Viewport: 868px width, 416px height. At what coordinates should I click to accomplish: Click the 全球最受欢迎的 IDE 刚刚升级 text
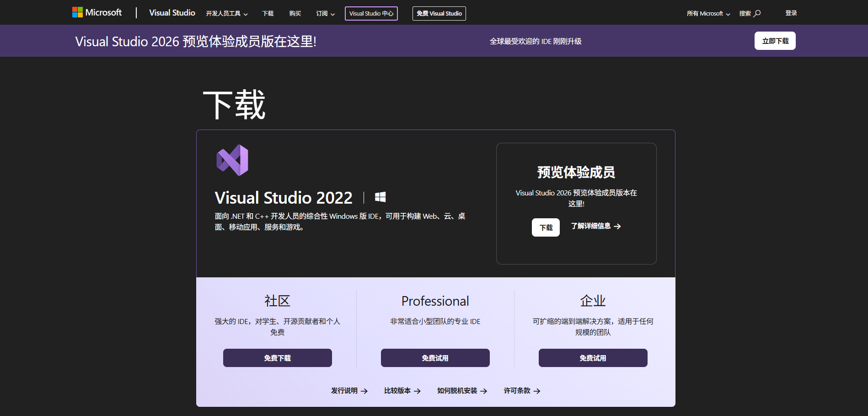536,41
